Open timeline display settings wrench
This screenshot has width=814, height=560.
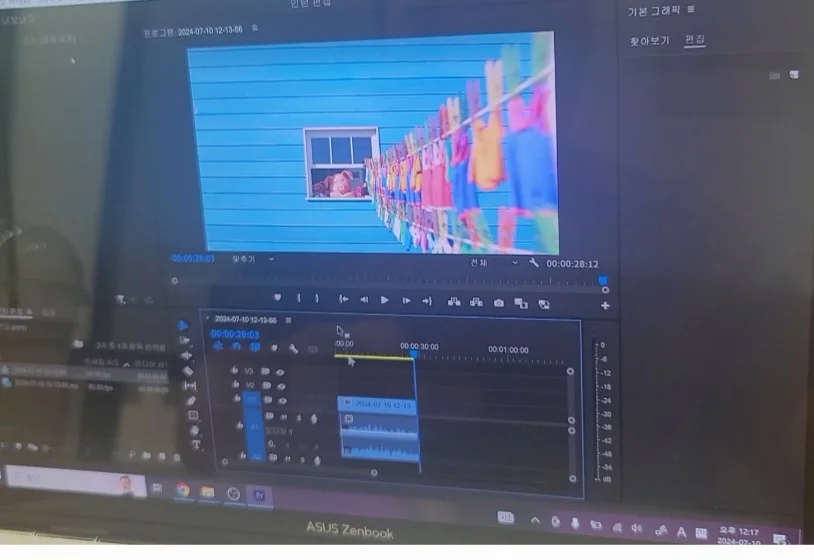[x=293, y=349]
